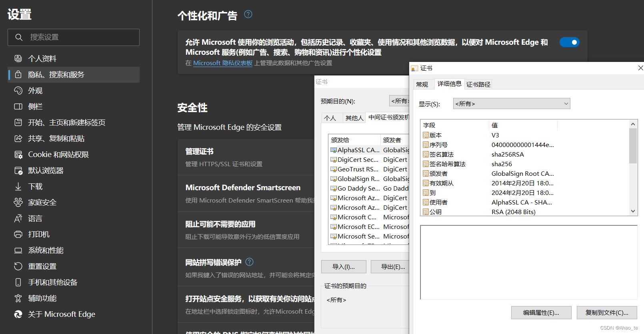Click the reset icon beside 重置设置
644x334 pixels.
[x=18, y=266]
